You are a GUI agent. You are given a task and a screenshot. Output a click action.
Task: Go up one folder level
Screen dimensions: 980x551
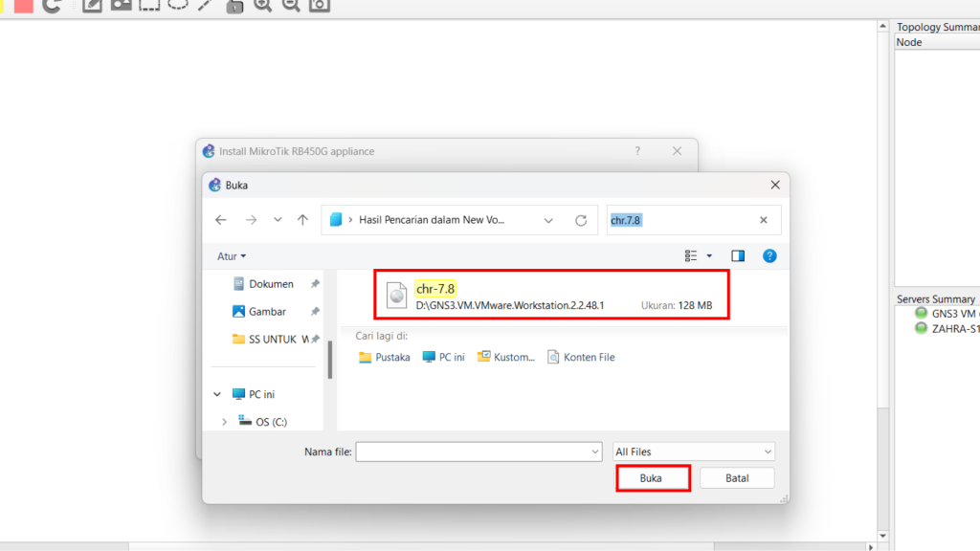302,220
